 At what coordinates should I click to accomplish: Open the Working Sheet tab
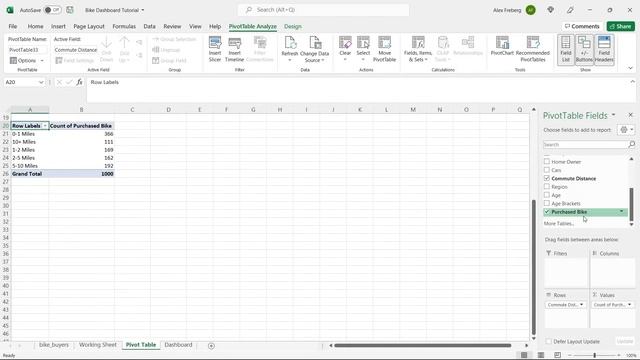(x=98, y=345)
